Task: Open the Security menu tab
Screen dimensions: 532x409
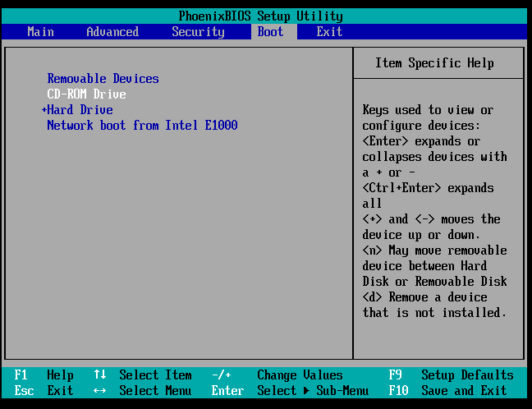Action: click(198, 32)
